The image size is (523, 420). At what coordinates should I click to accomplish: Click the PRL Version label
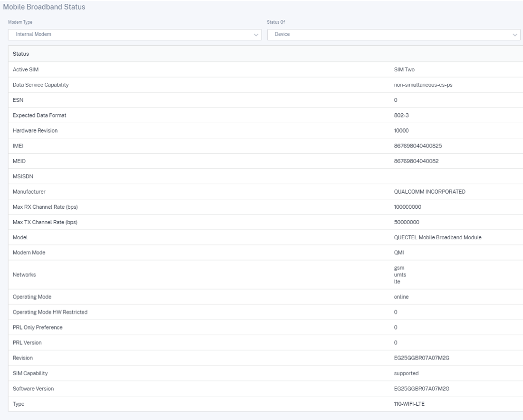(x=27, y=342)
